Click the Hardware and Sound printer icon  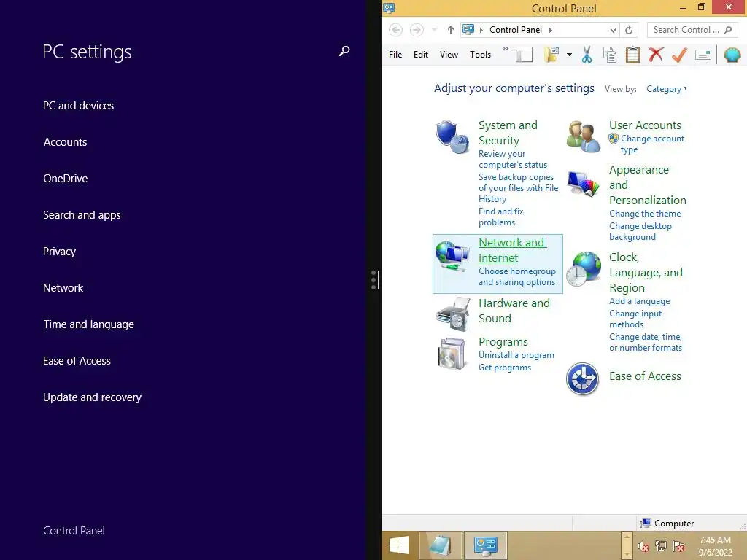[x=452, y=314]
